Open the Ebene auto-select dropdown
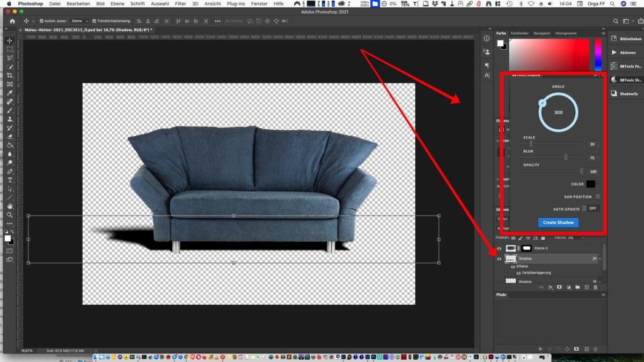 click(x=78, y=21)
